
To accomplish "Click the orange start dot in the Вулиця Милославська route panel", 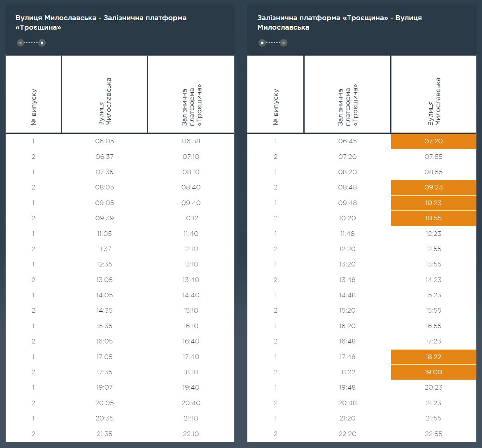I will [x=20, y=43].
